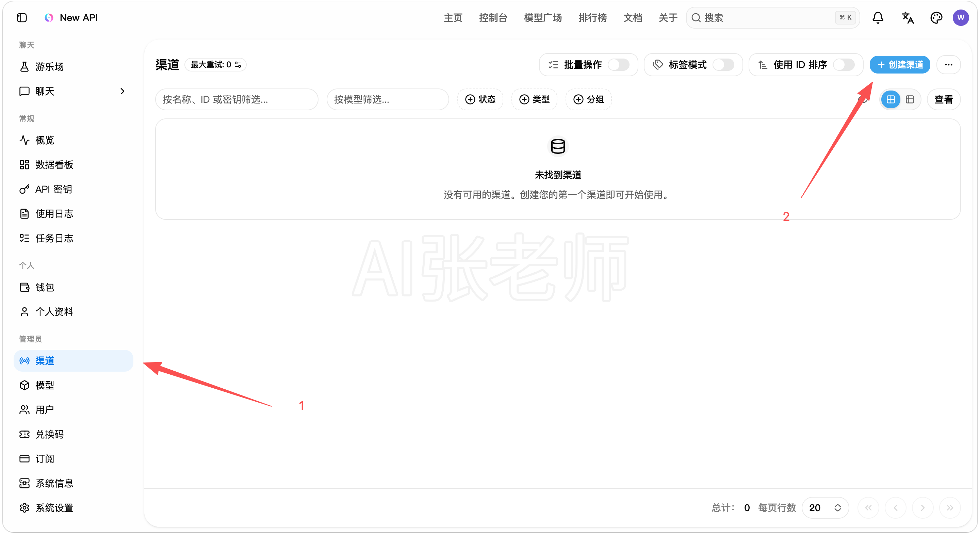Open 个人资料 via its person icon
This screenshot has width=980, height=535.
click(24, 312)
